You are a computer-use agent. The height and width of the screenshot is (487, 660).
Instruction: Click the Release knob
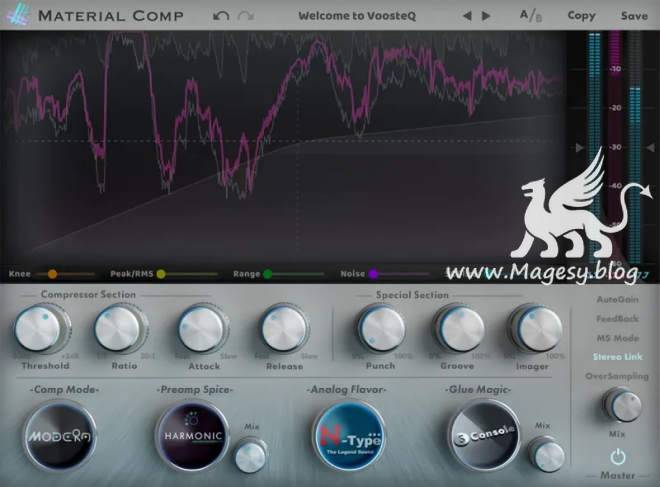(x=285, y=329)
